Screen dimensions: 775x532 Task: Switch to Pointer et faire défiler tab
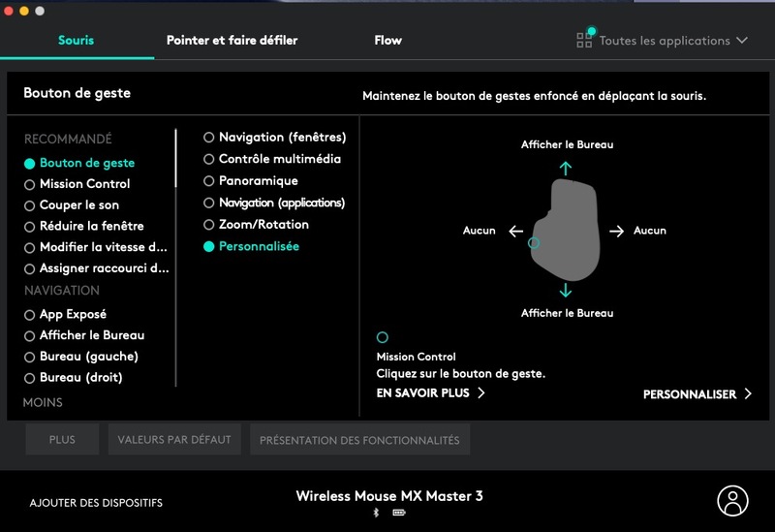232,40
